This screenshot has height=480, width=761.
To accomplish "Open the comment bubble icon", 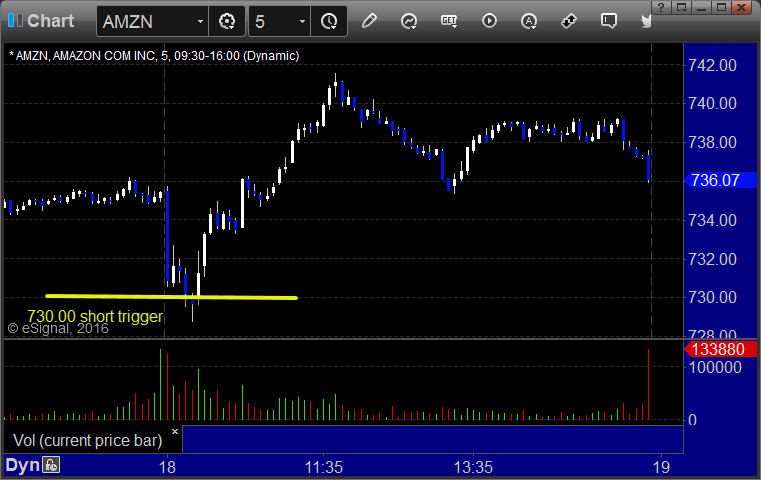I will click(x=609, y=21).
